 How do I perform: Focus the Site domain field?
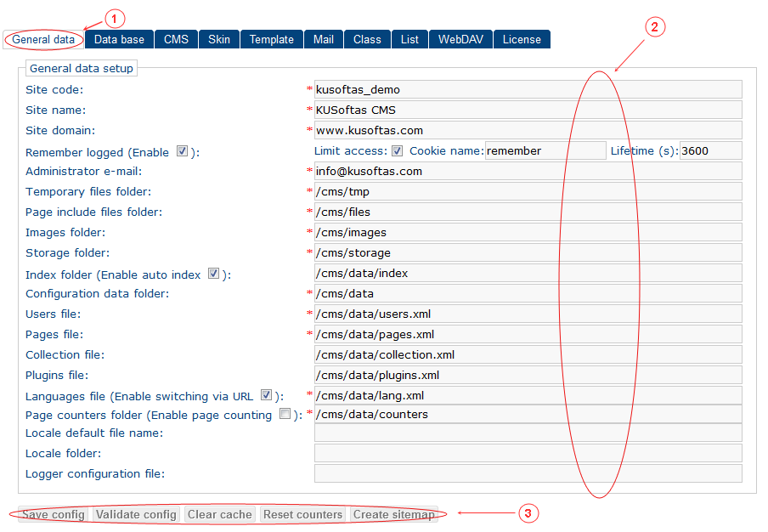click(x=528, y=131)
